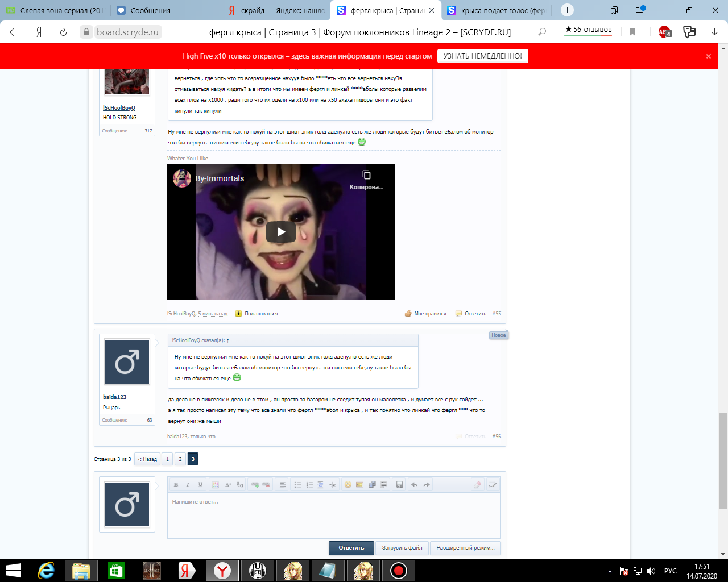
Task: Play the By-Immortals embedded video
Action: pyautogui.click(x=281, y=232)
